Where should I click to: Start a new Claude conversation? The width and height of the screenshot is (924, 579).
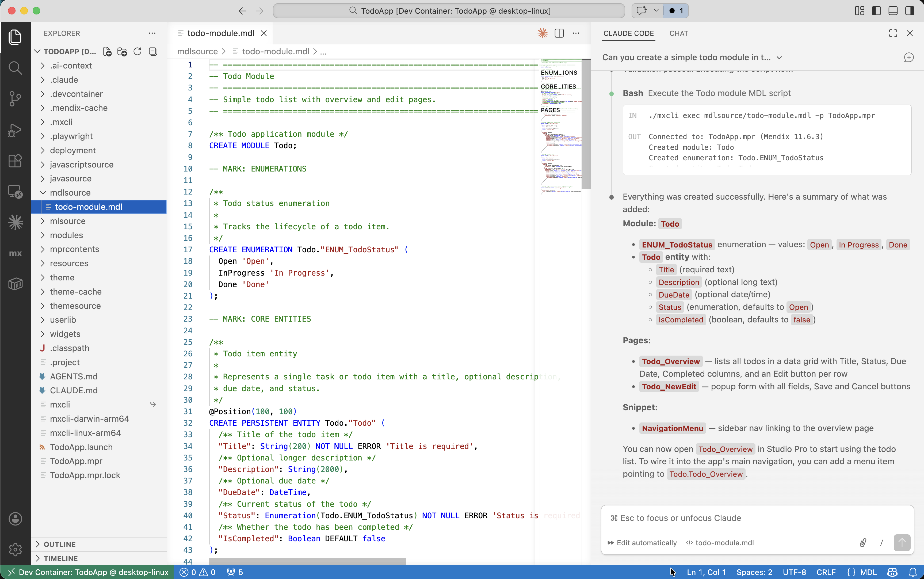coord(909,58)
